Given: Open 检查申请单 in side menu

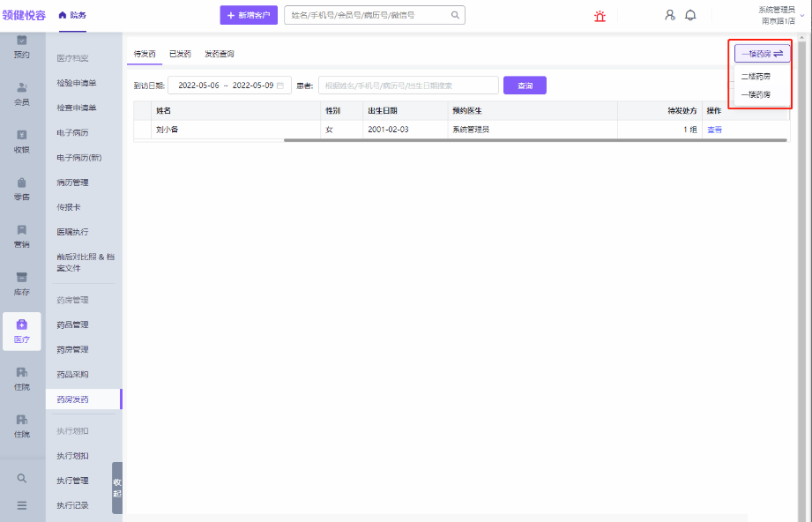Looking at the screenshot, I should [77, 108].
